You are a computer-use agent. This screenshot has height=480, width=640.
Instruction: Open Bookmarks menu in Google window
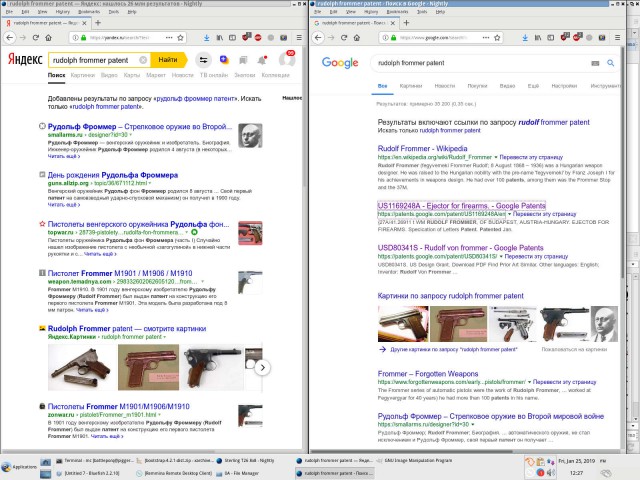click(397, 12)
